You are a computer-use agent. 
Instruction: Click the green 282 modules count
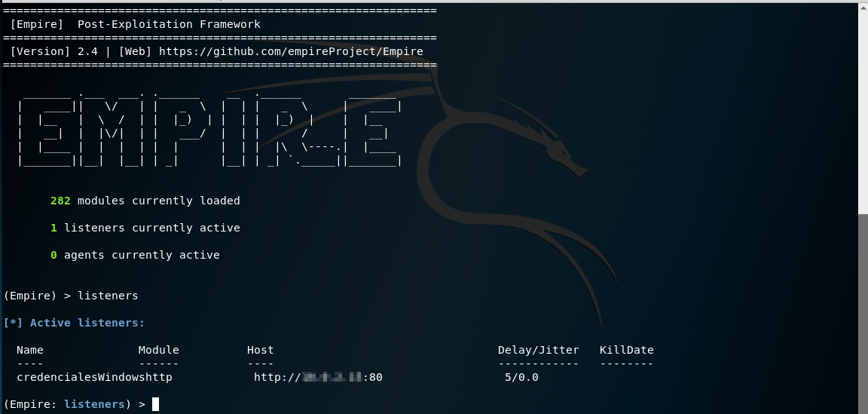(60, 201)
